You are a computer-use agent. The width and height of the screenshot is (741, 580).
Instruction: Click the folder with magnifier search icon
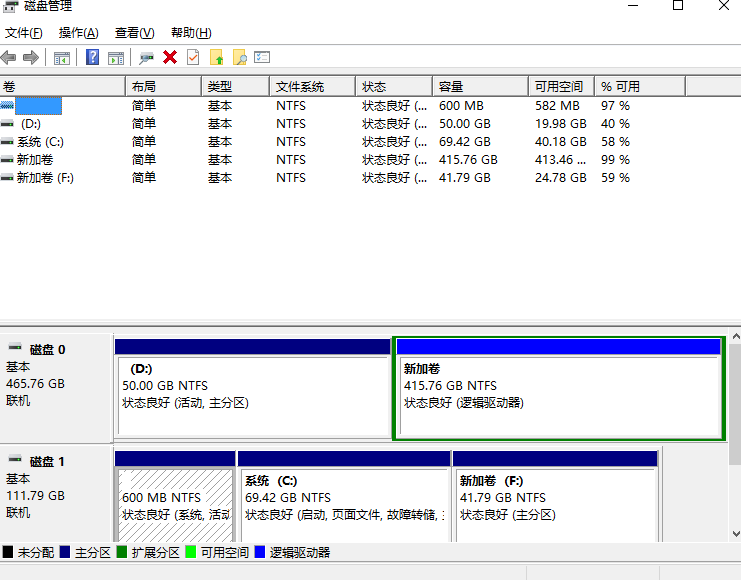(x=240, y=57)
